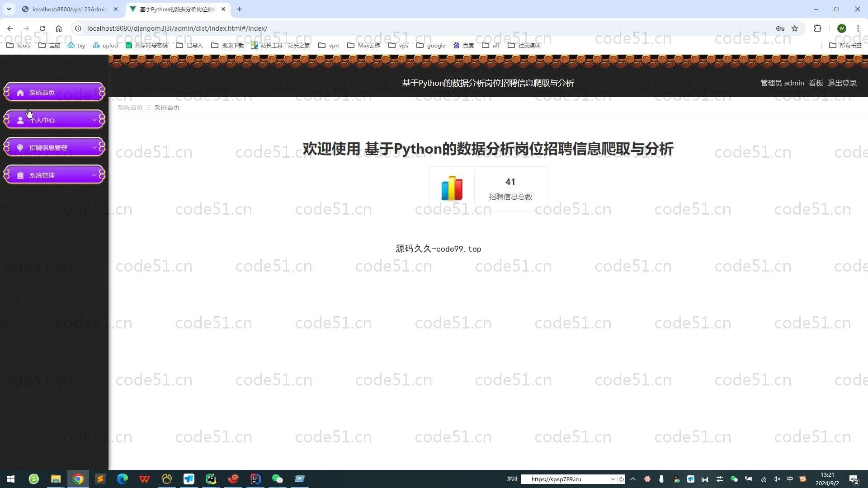
Task: Open Windows Start menu
Action: tap(11, 479)
